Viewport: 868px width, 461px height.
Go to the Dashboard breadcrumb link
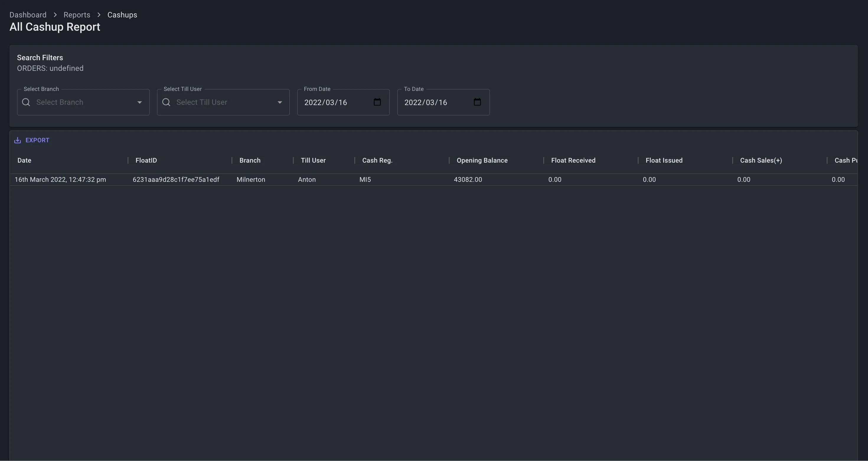click(28, 15)
